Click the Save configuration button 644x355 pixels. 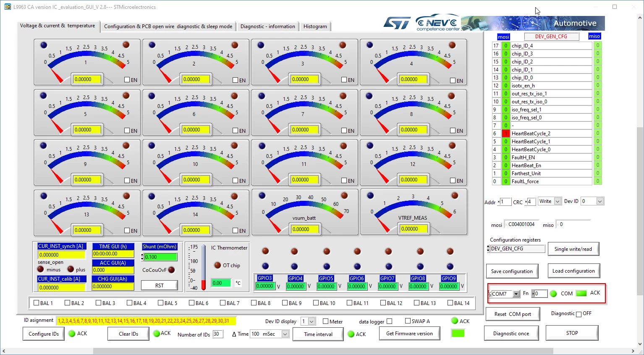512,271
